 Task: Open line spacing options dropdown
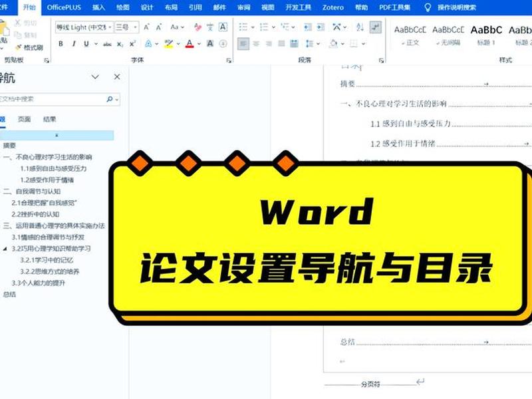click(x=318, y=44)
